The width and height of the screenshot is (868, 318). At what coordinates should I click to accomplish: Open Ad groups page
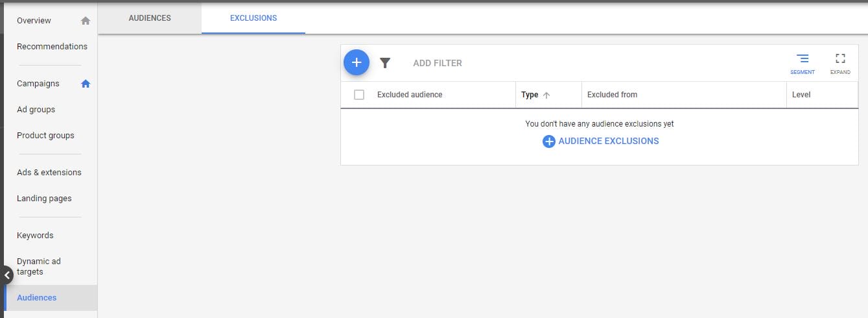coord(36,110)
